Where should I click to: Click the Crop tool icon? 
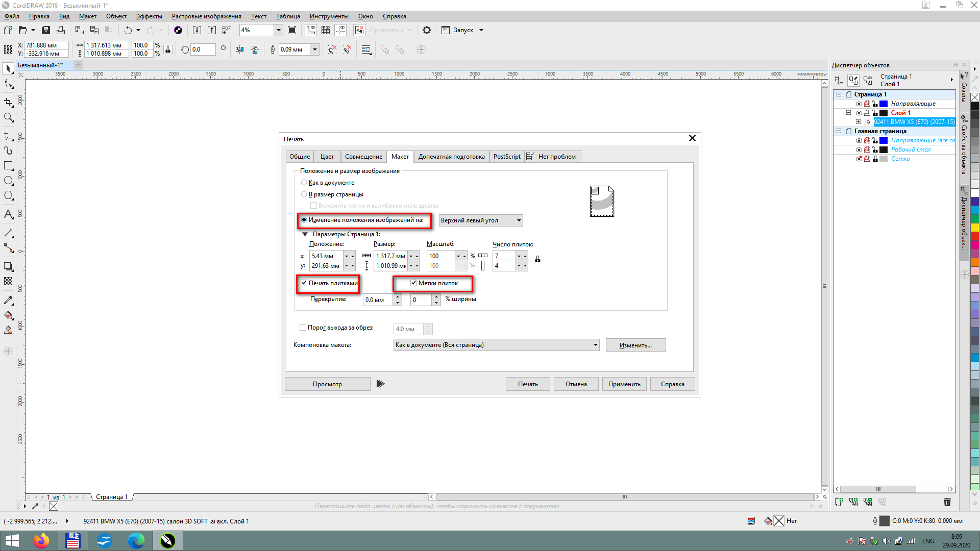pos(8,103)
